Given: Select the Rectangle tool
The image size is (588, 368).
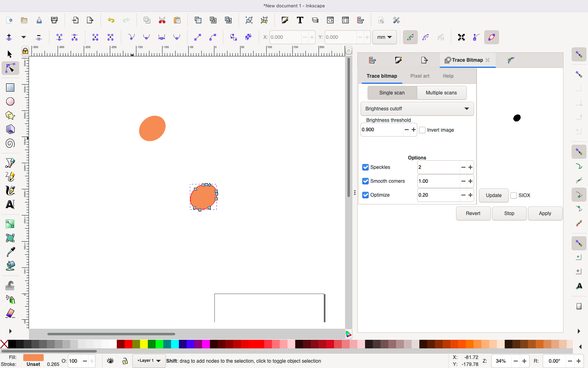Looking at the screenshot, I should [x=10, y=87].
